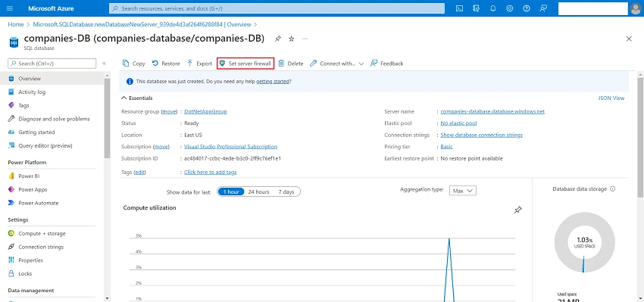Open the companies-database server name link
The height and width of the screenshot is (302, 644).
tap(492, 111)
